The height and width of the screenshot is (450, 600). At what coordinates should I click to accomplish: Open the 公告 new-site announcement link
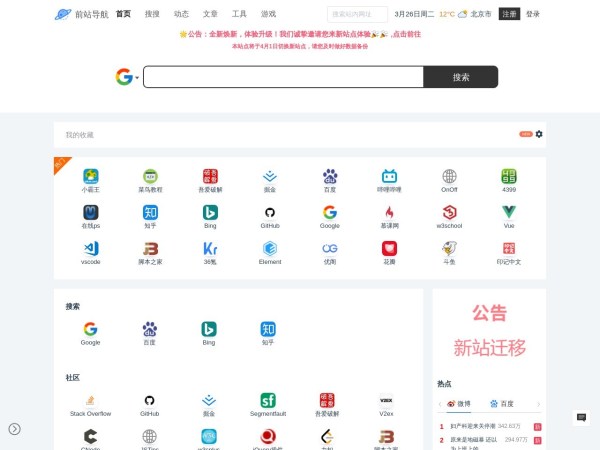300,34
